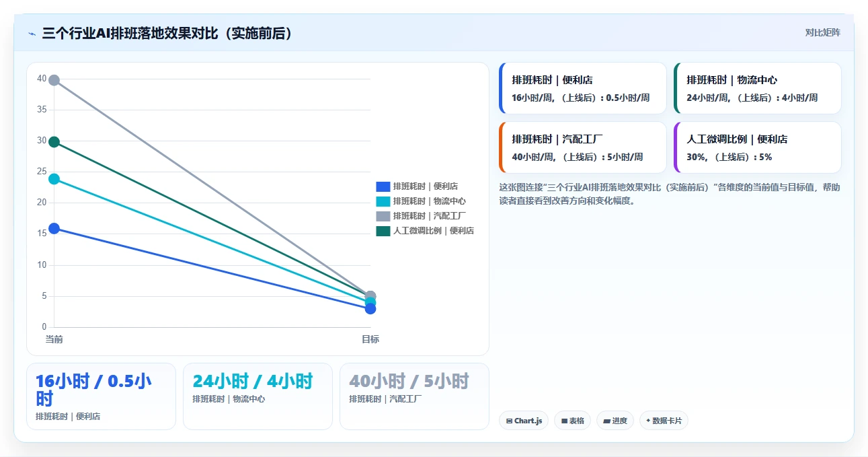This screenshot has width=868, height=457.
Task: Select the 进度 tag
Action: [615, 421]
